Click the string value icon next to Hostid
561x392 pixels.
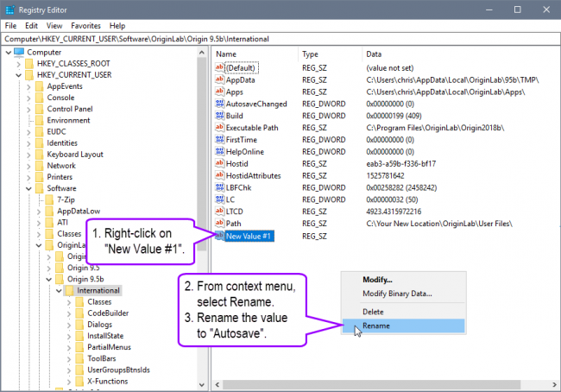(x=219, y=164)
